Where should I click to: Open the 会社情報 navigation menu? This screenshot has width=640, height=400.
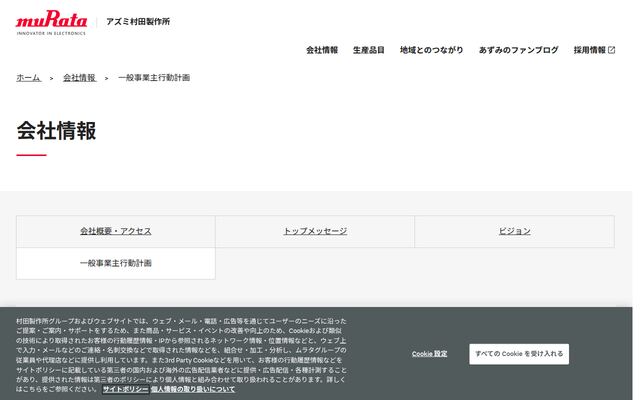tap(322, 50)
